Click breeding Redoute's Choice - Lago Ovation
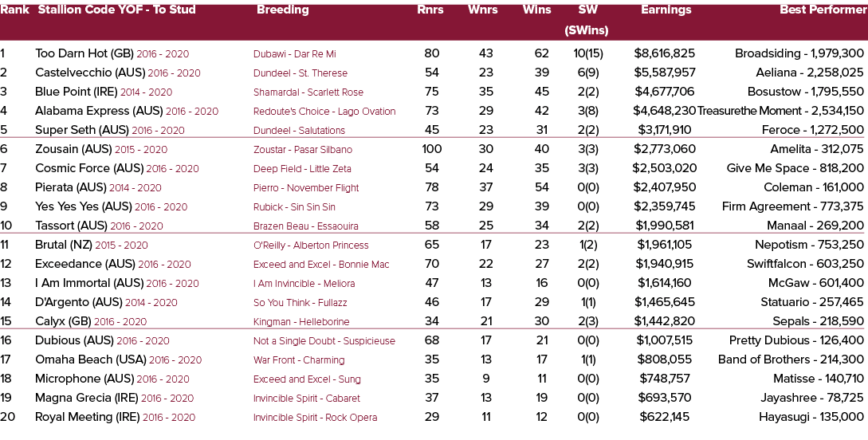Screen dimensions: 868x440 coord(324,112)
